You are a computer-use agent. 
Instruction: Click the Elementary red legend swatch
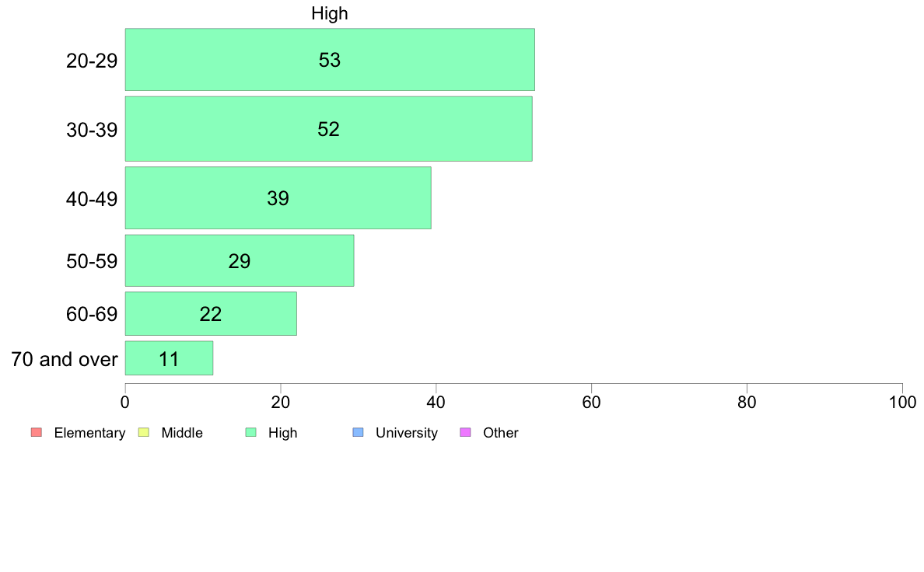(x=37, y=432)
